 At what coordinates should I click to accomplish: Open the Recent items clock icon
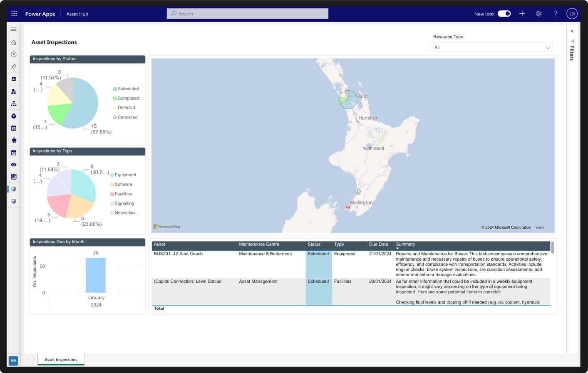14,54
